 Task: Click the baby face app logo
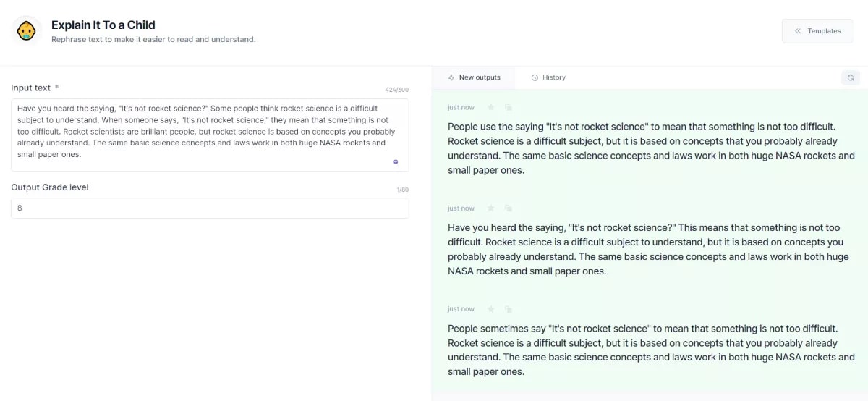tap(26, 30)
